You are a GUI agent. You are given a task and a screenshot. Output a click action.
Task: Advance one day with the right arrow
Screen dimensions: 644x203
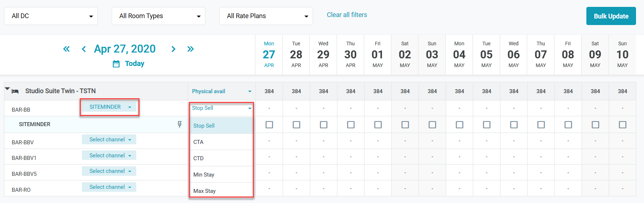click(173, 49)
